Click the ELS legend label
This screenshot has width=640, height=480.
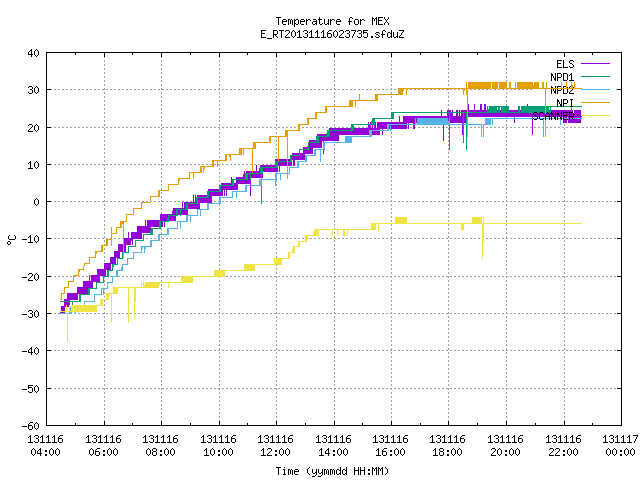tap(565, 64)
